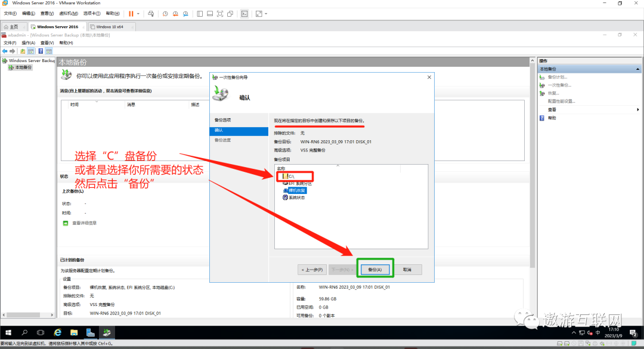644x349 pixels.
Task: Click the vertical scrollbar of the main pane
Action: pos(532,165)
